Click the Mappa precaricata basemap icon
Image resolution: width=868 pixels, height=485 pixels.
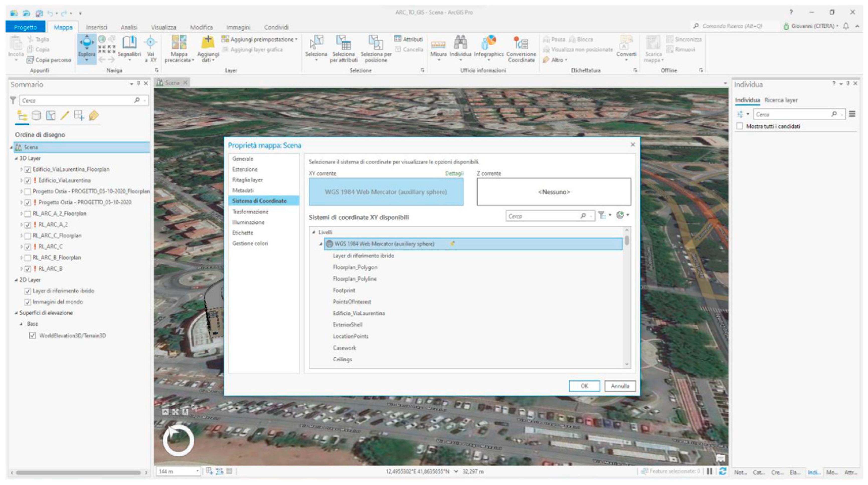[179, 43]
